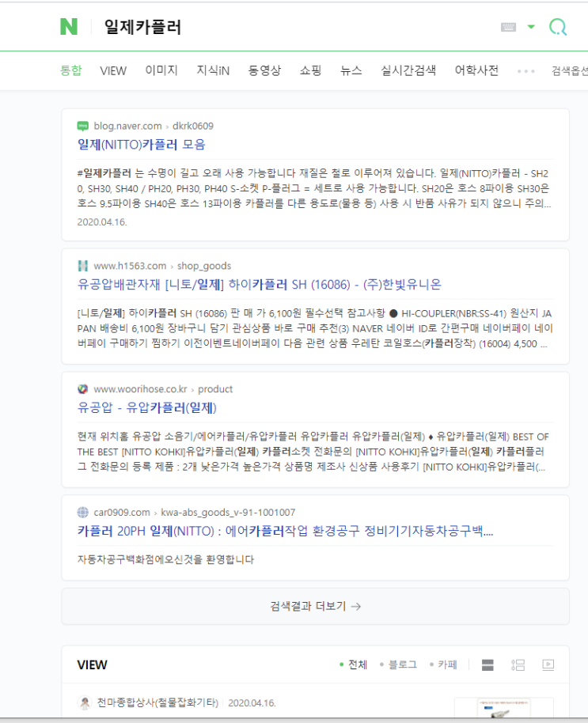This screenshot has width=588, height=723.
Task: Click the search field containing 일제카플러
Action: (x=295, y=27)
